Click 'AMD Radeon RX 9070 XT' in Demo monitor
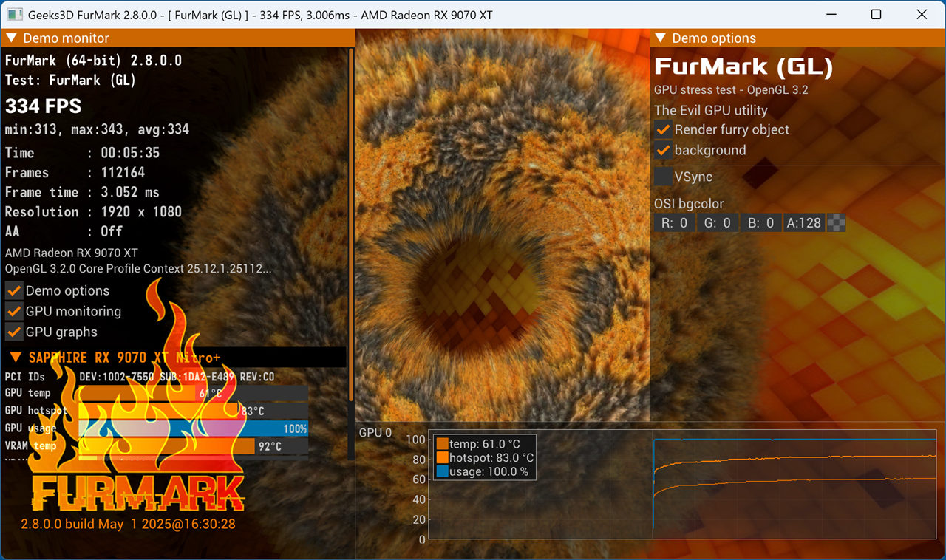The image size is (946, 560). (71, 253)
